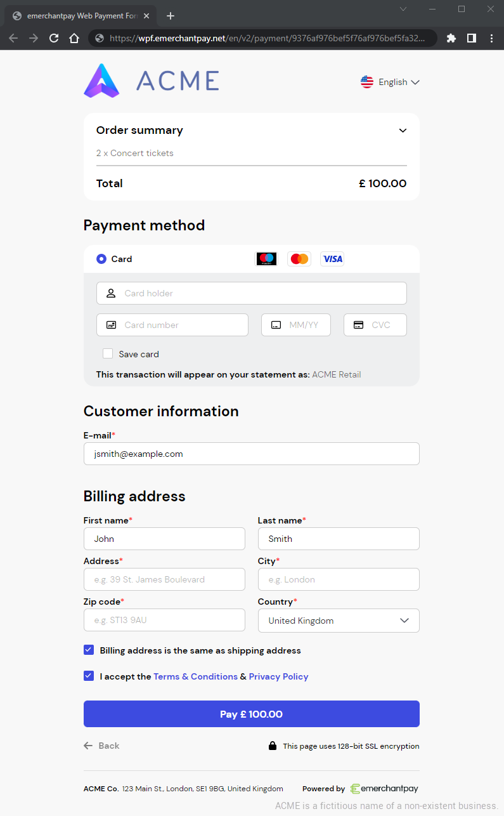504x816 pixels.
Task: Click the E-mail input field
Action: click(251, 454)
